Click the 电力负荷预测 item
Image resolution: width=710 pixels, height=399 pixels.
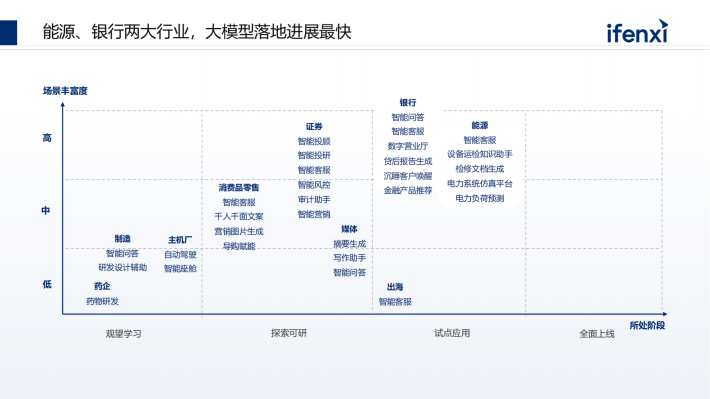click(480, 198)
